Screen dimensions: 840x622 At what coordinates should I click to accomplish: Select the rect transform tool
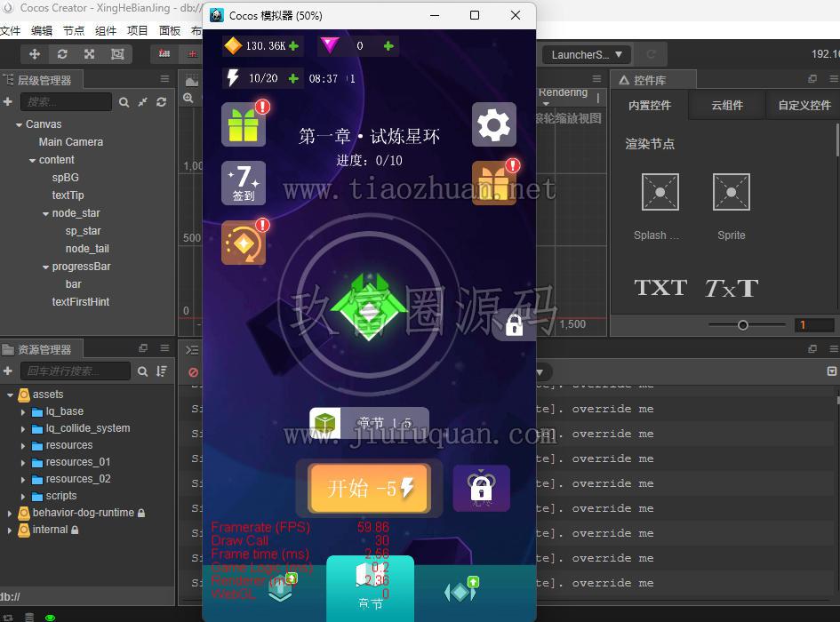point(117,54)
